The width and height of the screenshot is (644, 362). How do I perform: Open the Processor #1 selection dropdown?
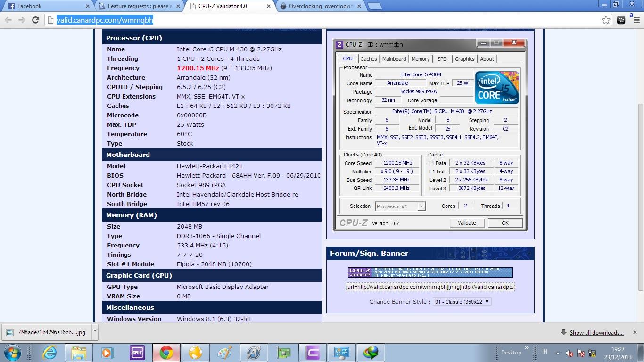click(x=400, y=206)
